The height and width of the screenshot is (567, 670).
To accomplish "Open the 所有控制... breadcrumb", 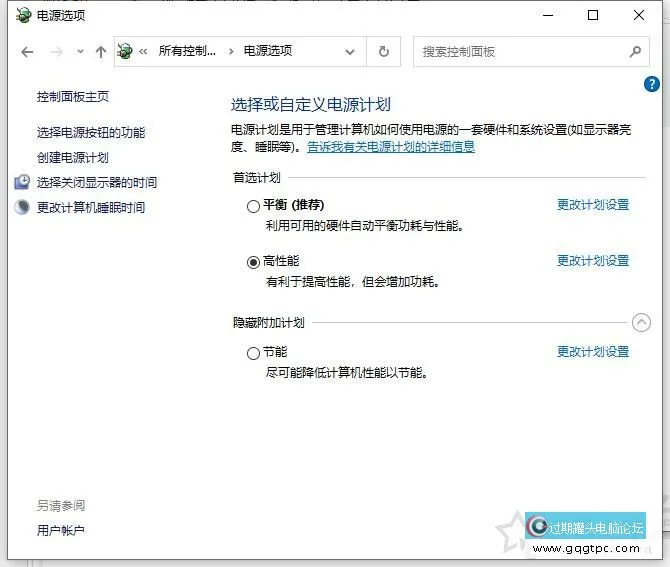I will point(187,51).
